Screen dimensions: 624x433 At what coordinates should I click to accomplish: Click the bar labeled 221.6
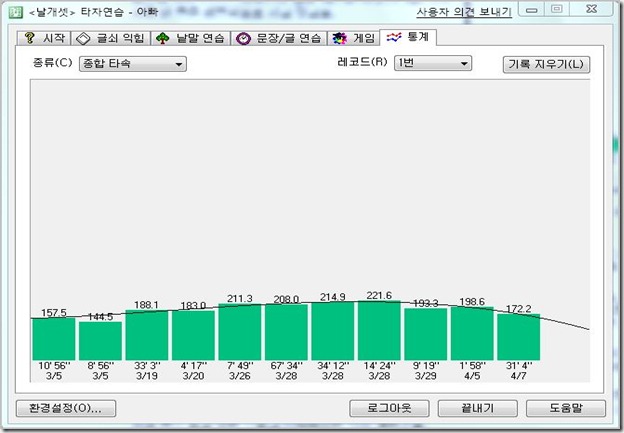[379, 330]
